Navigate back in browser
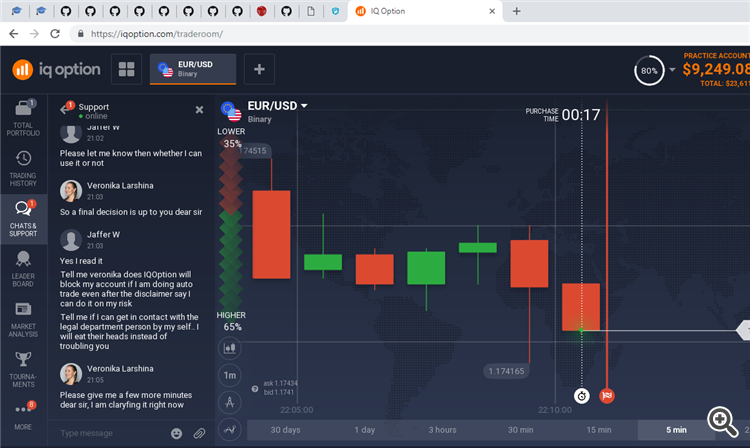The width and height of the screenshot is (750, 448). click(13, 34)
